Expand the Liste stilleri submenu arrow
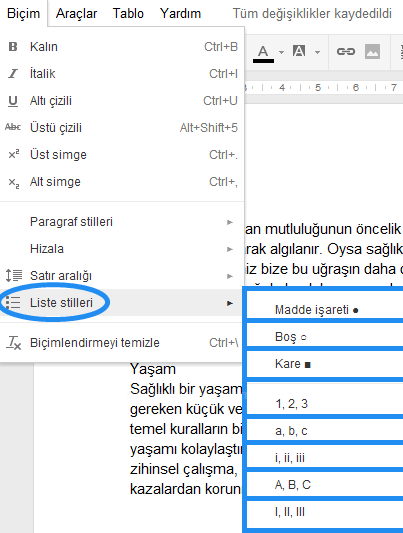Screen dimensions: 403x533 (230, 303)
